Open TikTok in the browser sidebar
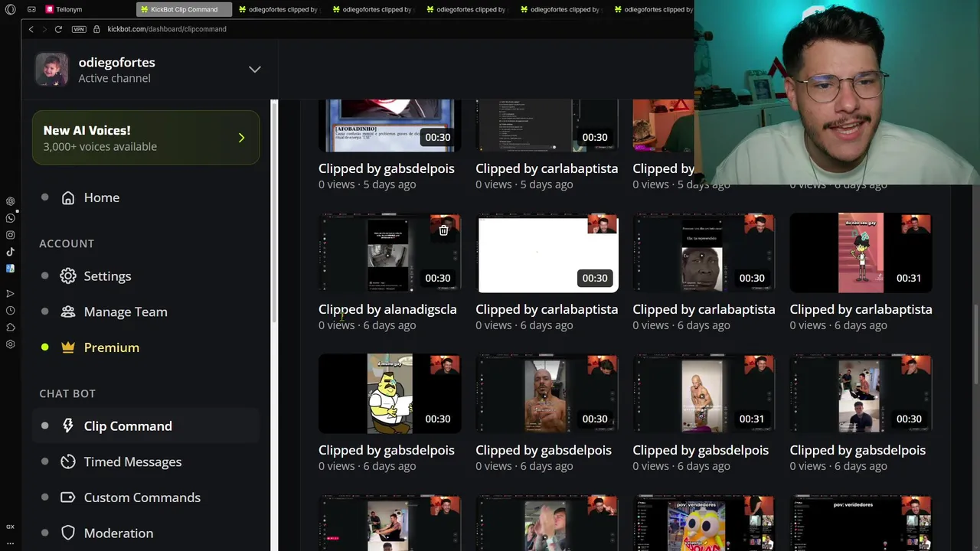This screenshot has height=551, width=980. click(x=10, y=252)
